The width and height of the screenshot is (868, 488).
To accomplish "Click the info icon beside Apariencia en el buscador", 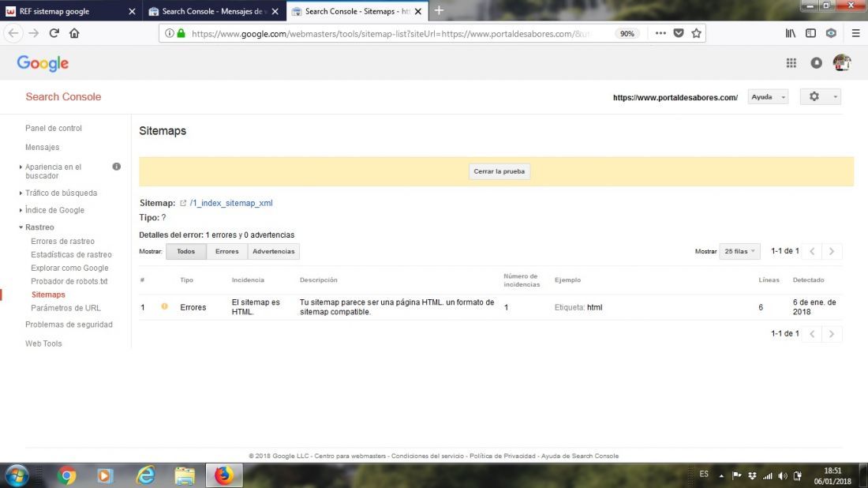I will pos(116,167).
